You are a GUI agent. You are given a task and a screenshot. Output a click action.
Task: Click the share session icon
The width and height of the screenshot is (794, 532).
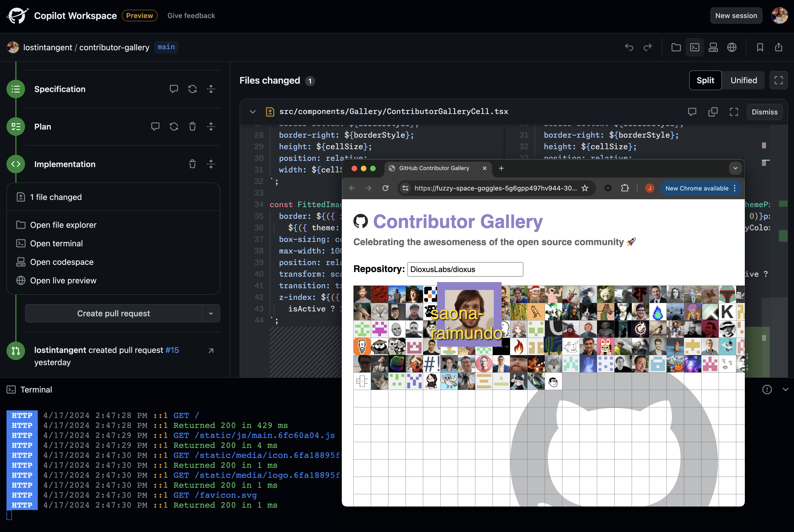[779, 47]
